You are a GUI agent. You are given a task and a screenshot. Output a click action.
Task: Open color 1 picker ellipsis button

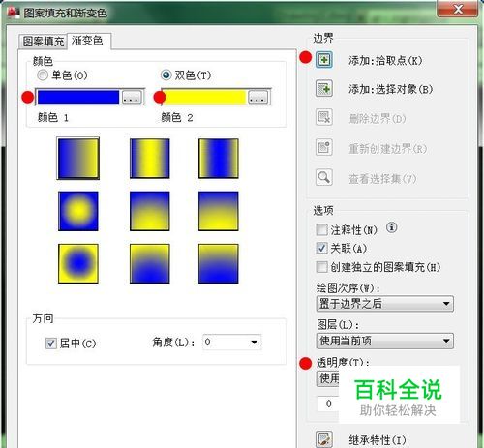click(x=132, y=98)
